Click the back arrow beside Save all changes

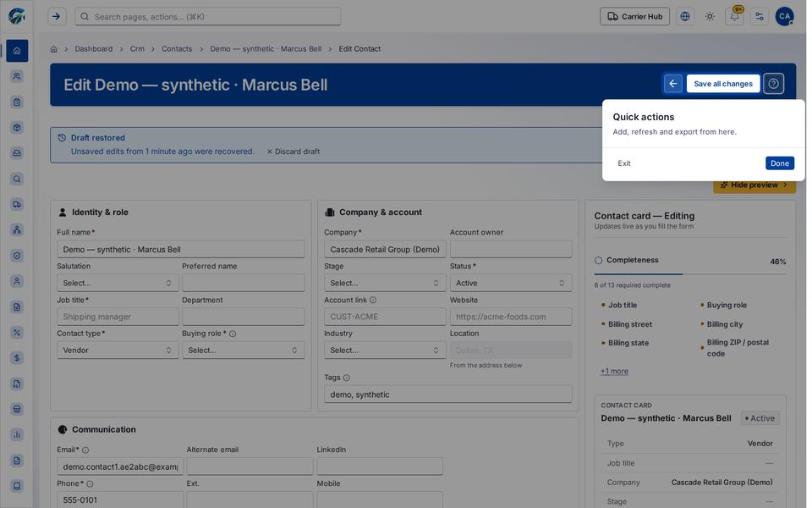[x=672, y=84]
